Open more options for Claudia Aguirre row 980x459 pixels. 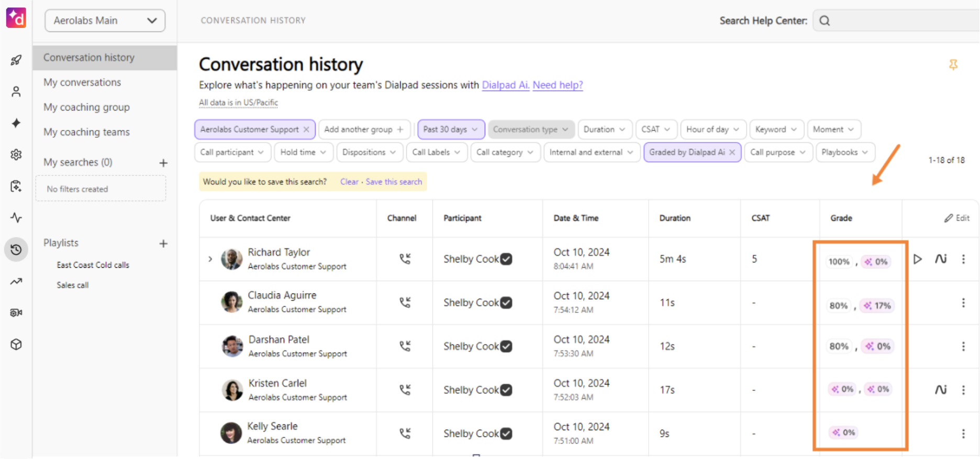coord(963,303)
